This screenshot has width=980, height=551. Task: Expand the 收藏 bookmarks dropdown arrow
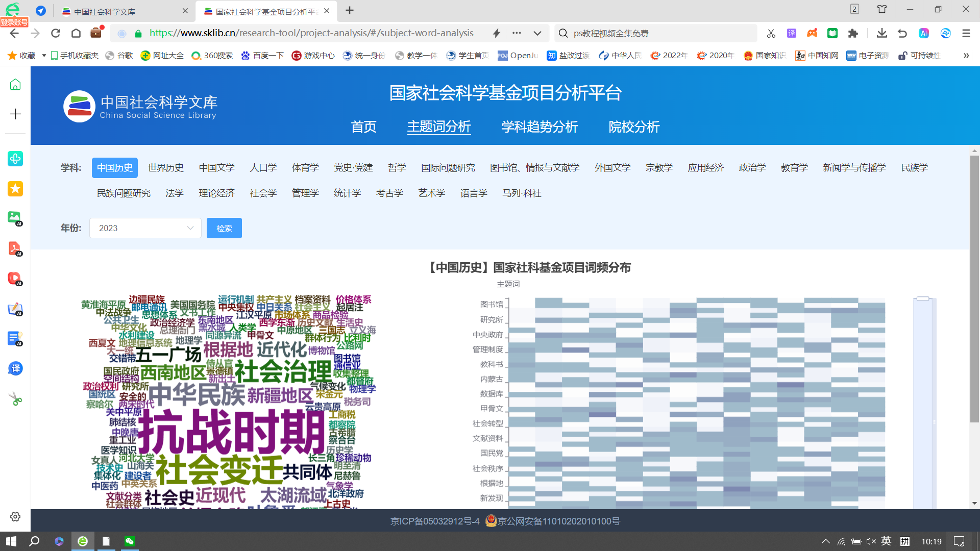click(44, 56)
